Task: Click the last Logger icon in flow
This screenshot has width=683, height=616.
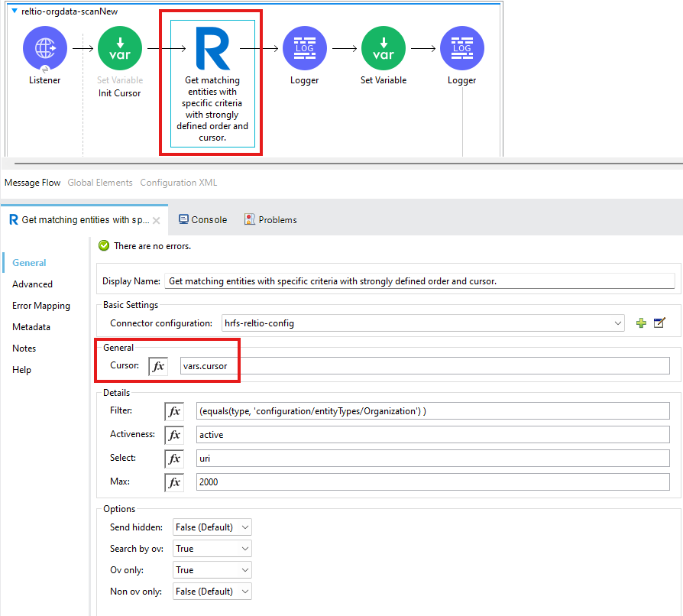Action: [461, 48]
